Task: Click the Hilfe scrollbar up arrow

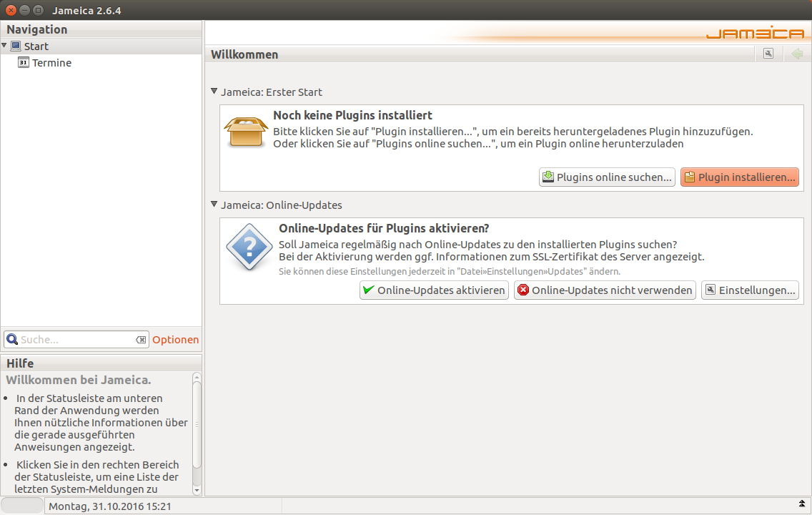Action: coord(197,377)
